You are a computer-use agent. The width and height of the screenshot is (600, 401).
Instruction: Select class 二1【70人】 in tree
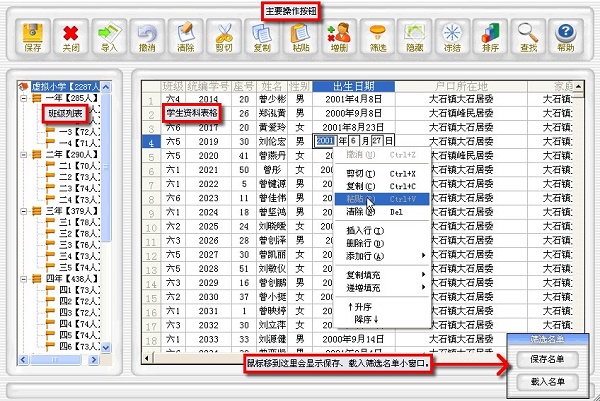(x=79, y=166)
